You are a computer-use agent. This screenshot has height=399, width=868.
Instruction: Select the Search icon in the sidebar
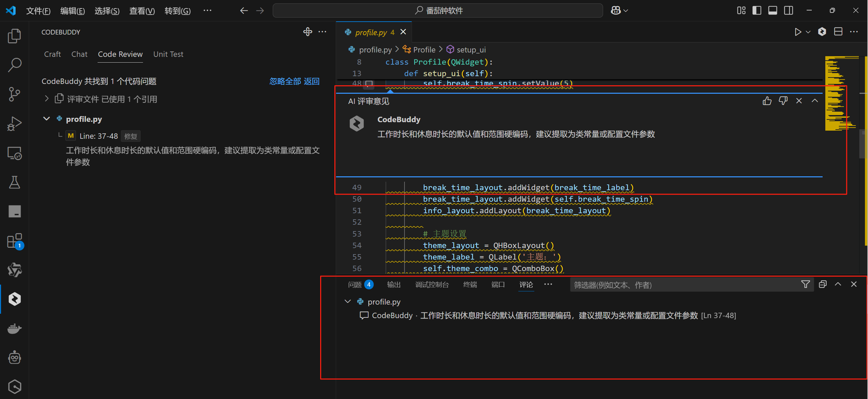(14, 65)
